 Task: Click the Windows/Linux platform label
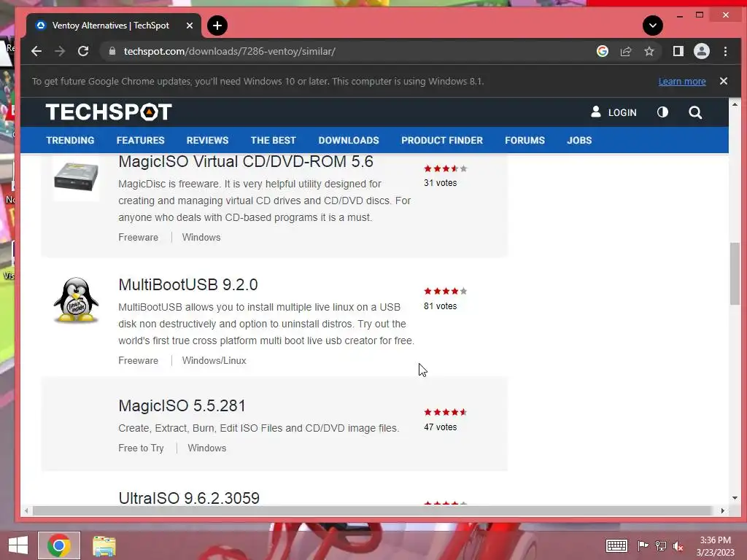pos(214,361)
